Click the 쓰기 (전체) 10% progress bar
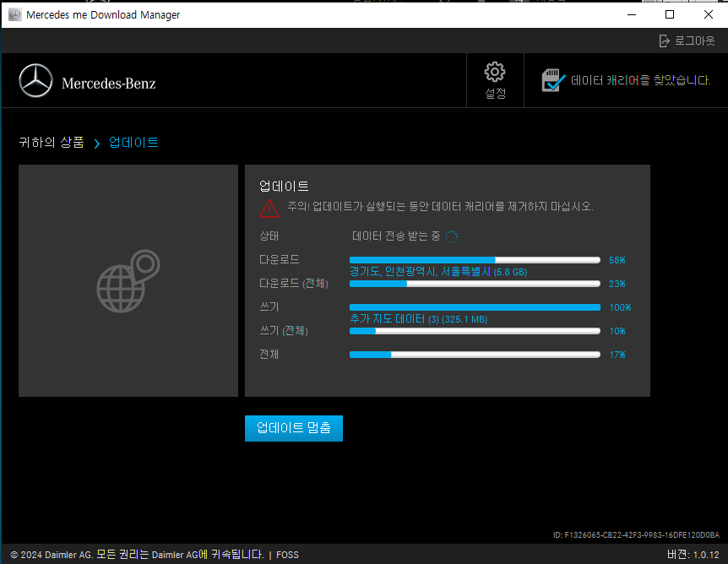This screenshot has height=564, width=728. coord(475,331)
